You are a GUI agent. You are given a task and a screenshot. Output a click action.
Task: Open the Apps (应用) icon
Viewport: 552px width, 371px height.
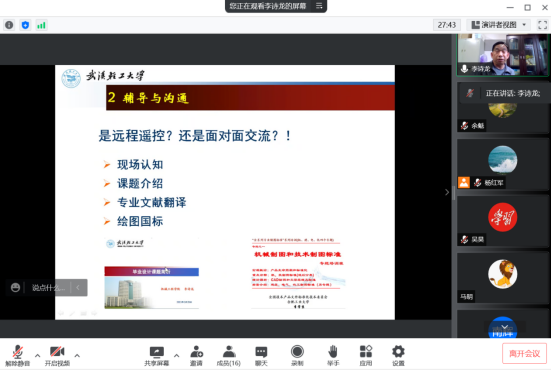pyautogui.click(x=366, y=356)
